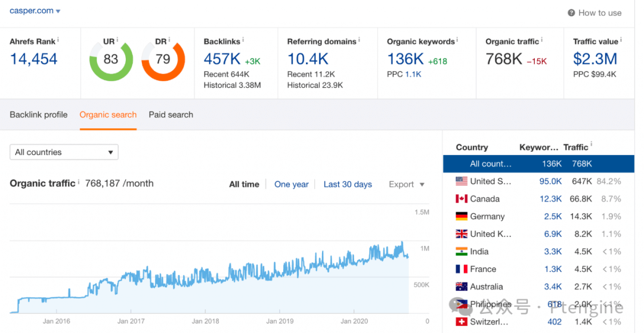Expand the All countries dropdown
This screenshot has height=333, width=644.
(x=64, y=152)
